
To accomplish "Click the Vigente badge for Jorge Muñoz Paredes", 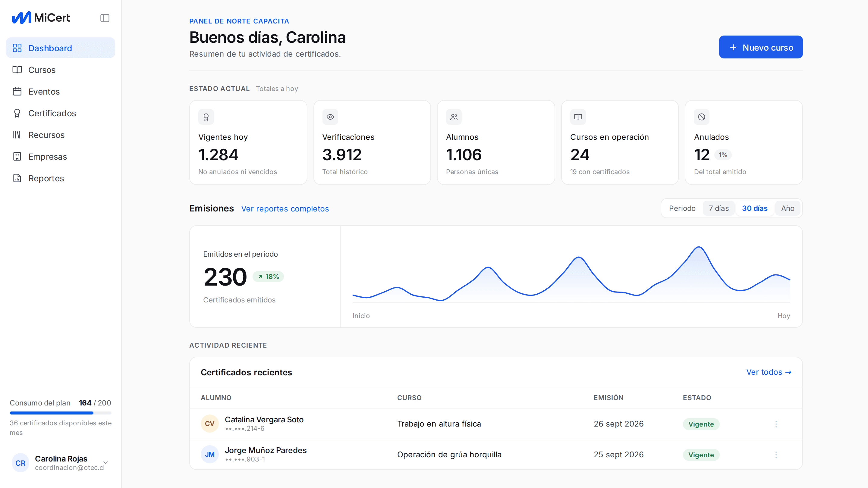I will coord(701,455).
